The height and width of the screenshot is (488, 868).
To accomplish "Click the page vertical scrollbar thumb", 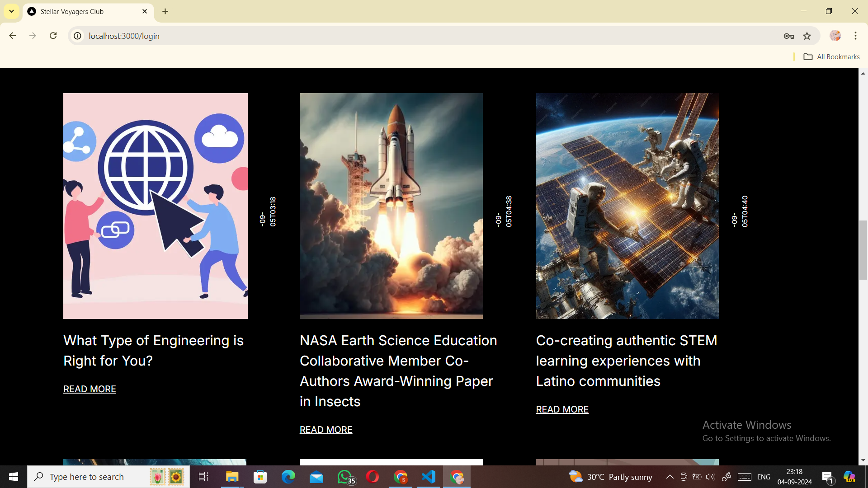I will coord(863,250).
